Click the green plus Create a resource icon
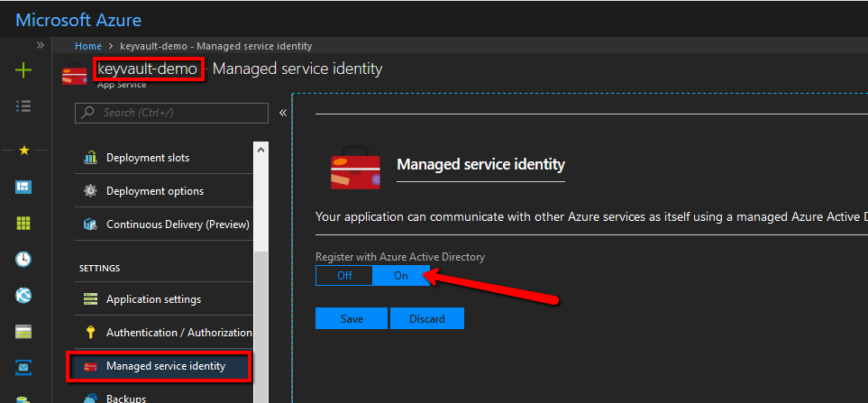868x403 pixels. pyautogui.click(x=23, y=70)
